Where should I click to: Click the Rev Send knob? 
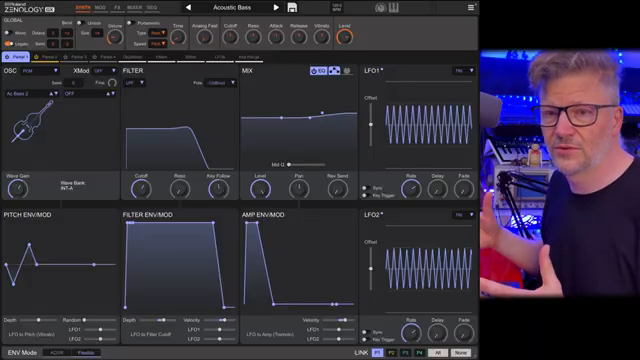[x=338, y=189]
